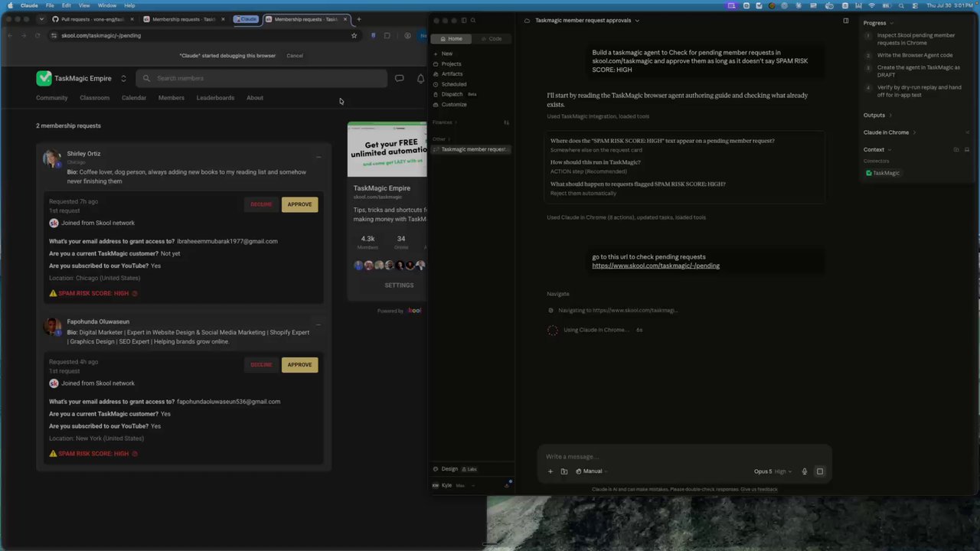Click the sort icon beside Finances

click(506, 122)
